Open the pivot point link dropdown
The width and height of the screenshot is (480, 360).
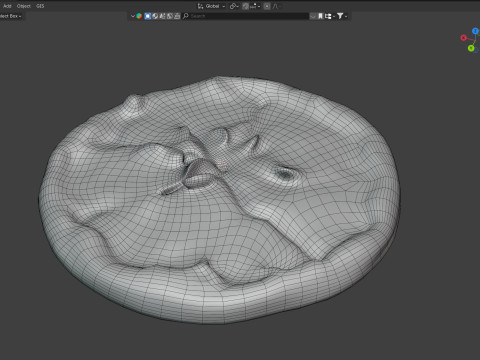(234, 6)
